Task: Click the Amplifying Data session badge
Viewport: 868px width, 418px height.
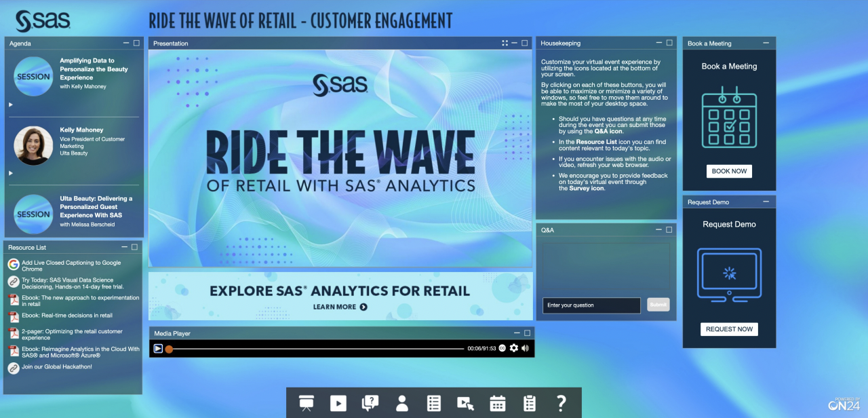Action: [x=33, y=76]
